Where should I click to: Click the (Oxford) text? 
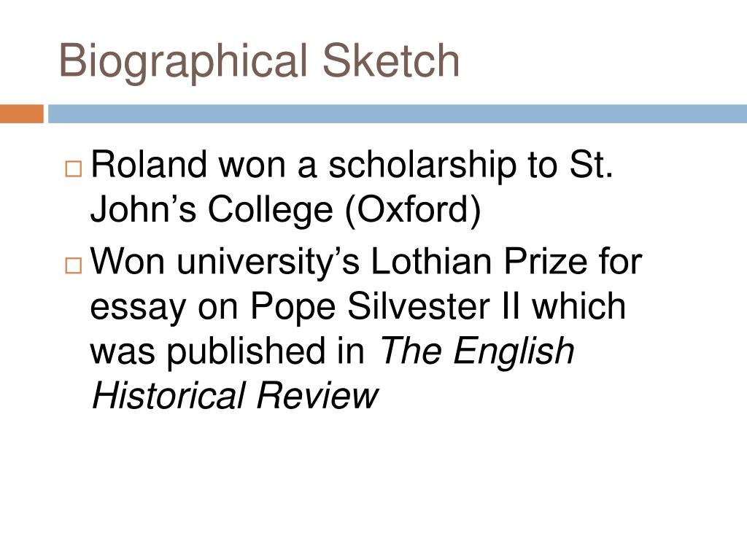click(x=413, y=210)
